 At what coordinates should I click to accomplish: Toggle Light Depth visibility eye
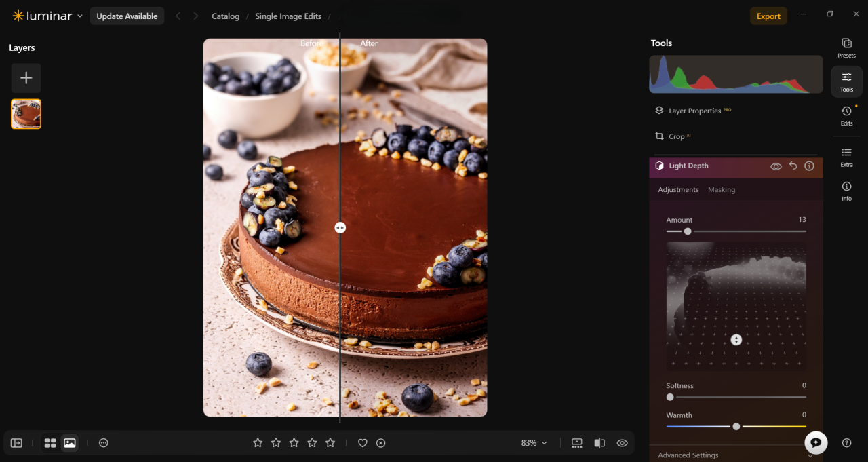[776, 166]
